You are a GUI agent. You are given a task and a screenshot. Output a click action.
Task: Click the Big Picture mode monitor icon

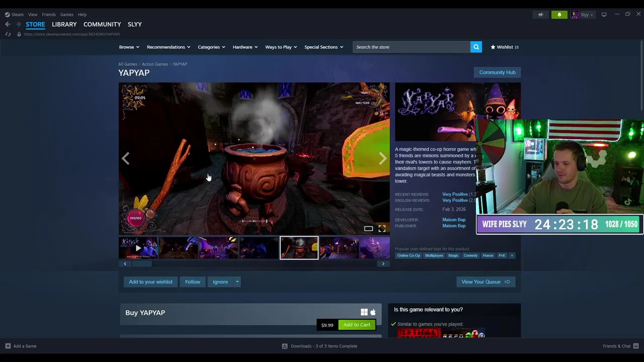click(x=604, y=15)
